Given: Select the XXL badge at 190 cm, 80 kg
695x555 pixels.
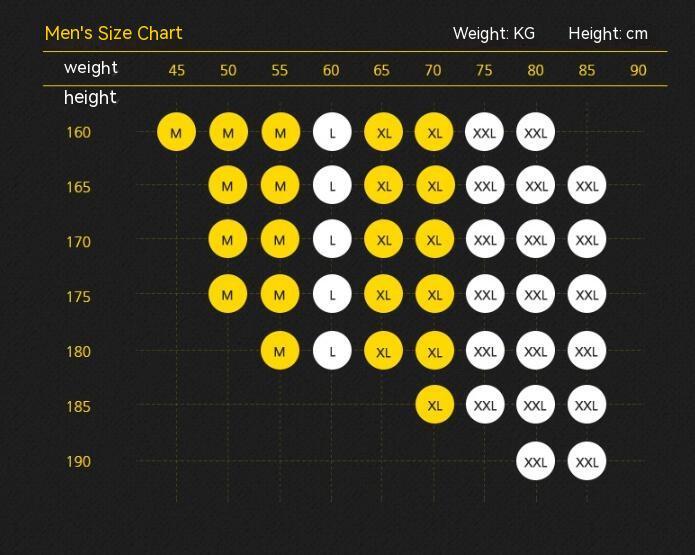Looking at the screenshot, I should click(536, 461).
